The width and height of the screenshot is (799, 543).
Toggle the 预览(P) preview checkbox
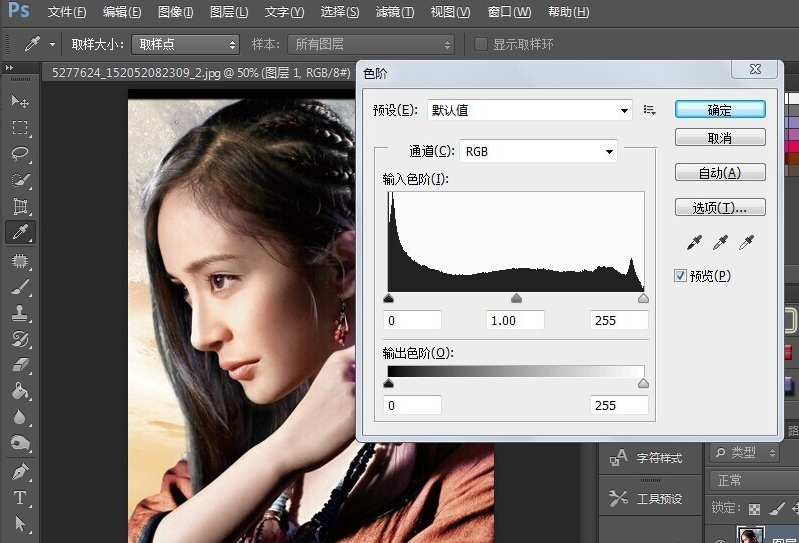pyautogui.click(x=680, y=276)
